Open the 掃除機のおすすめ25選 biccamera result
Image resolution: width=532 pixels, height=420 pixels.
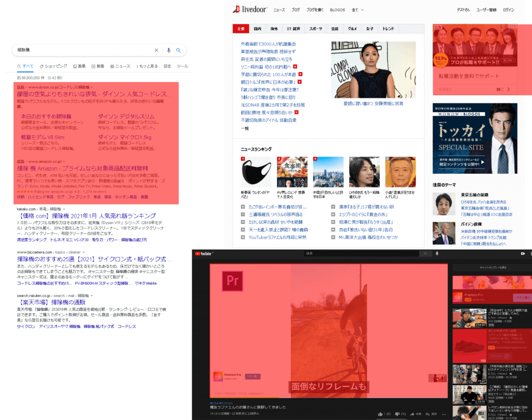click(x=95, y=259)
